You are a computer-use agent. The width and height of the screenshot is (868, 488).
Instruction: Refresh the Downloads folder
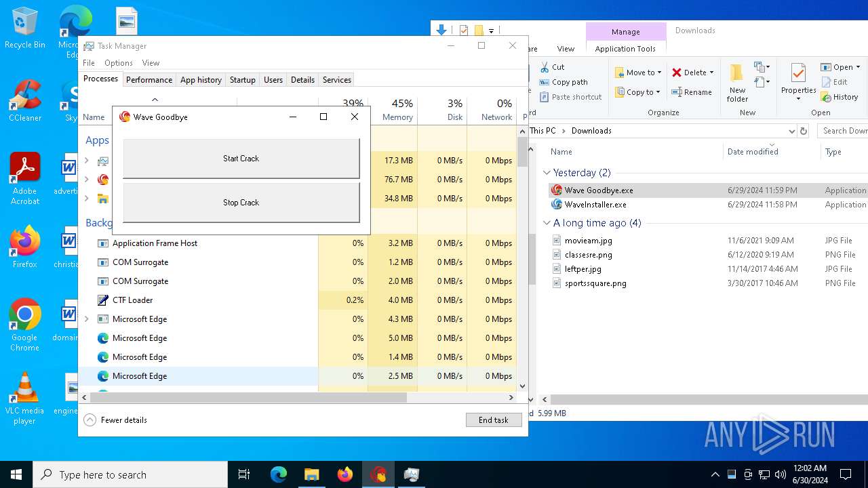(804, 131)
